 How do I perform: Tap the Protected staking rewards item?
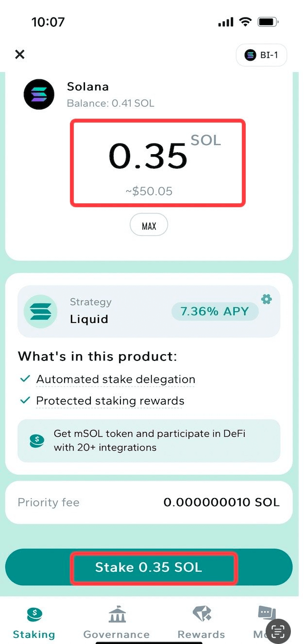click(x=110, y=401)
